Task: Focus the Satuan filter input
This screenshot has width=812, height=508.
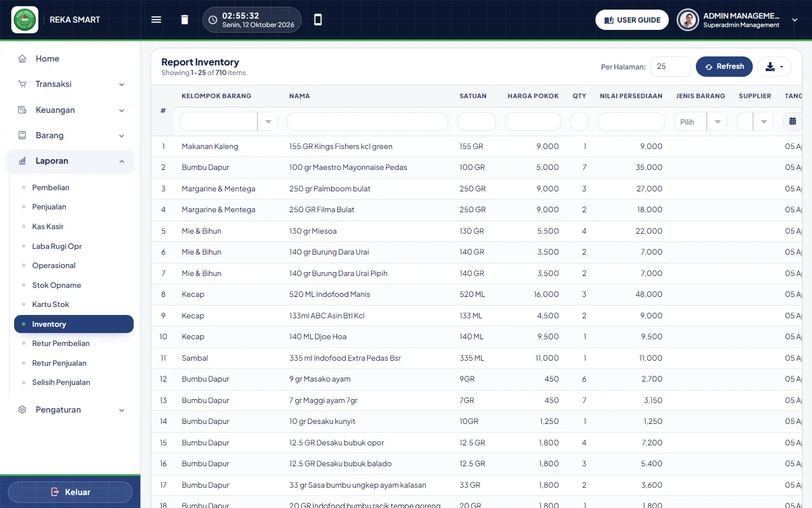Action: (476, 121)
